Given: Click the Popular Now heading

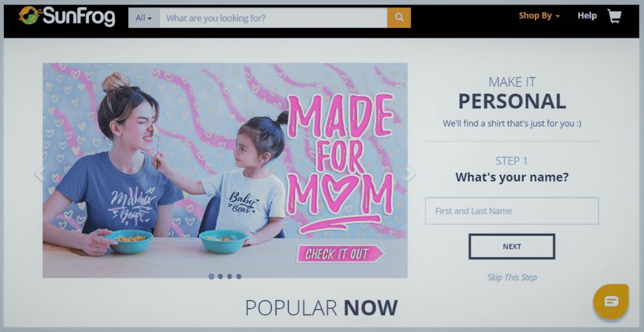Looking at the screenshot, I should coord(321,307).
